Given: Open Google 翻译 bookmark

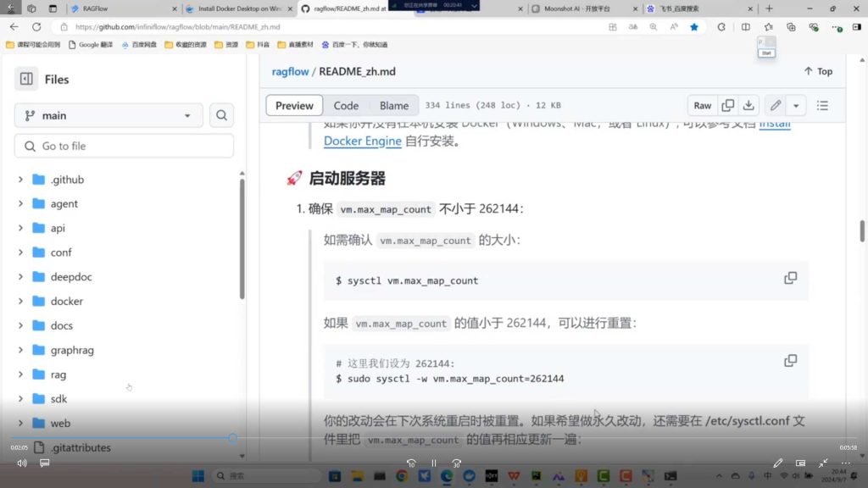Looking at the screenshot, I should tap(90, 45).
